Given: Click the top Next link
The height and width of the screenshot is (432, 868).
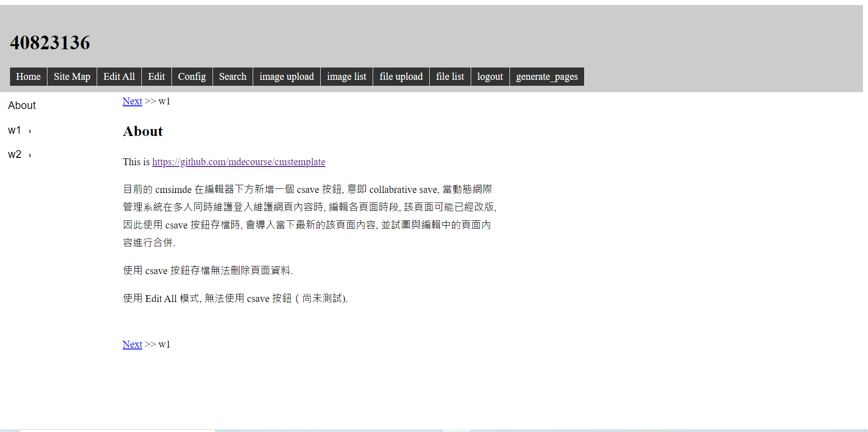Looking at the screenshot, I should point(132,101).
